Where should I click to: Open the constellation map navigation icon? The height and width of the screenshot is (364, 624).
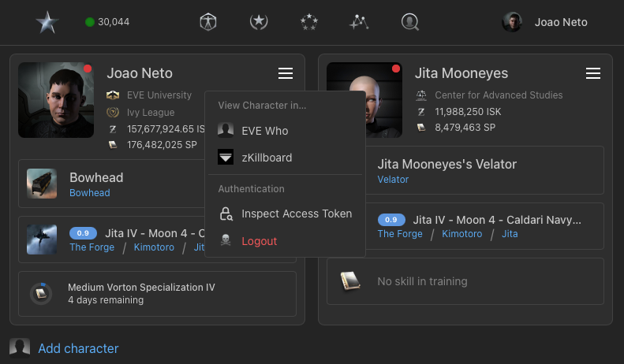[x=359, y=22]
